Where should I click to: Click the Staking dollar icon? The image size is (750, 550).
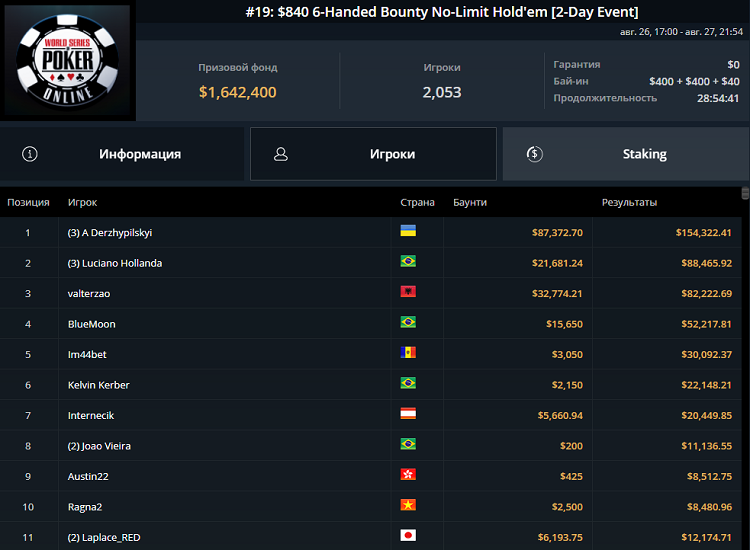pos(534,154)
